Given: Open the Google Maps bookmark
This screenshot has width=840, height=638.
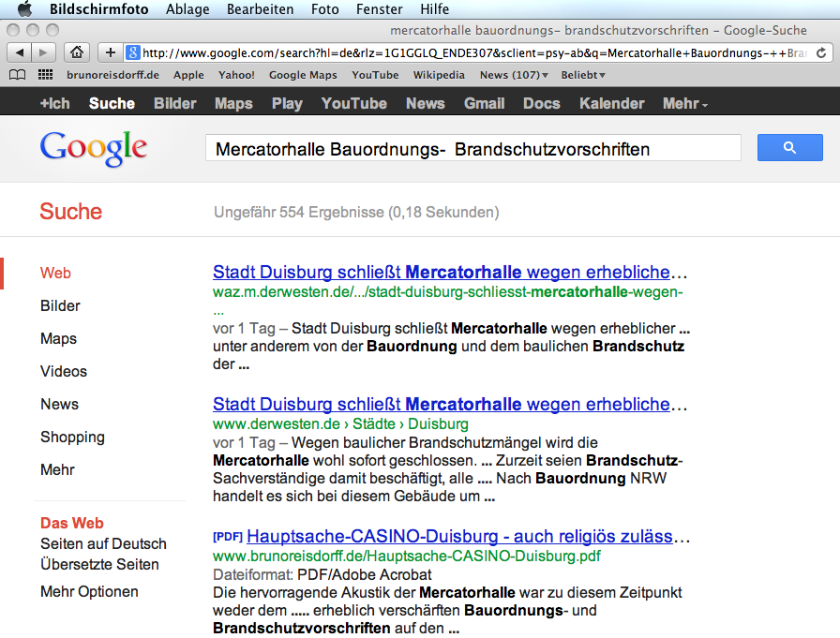Looking at the screenshot, I should [303, 75].
